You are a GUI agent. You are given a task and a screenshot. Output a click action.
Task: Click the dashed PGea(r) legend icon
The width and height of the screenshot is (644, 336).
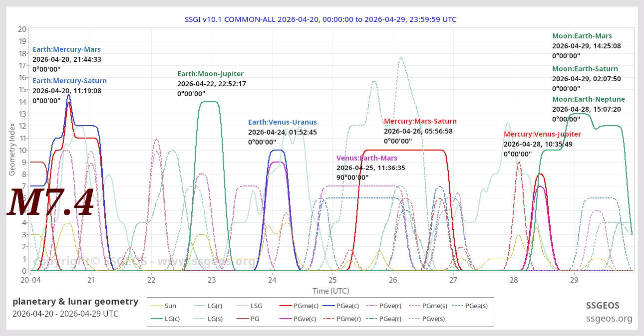coord(371,318)
